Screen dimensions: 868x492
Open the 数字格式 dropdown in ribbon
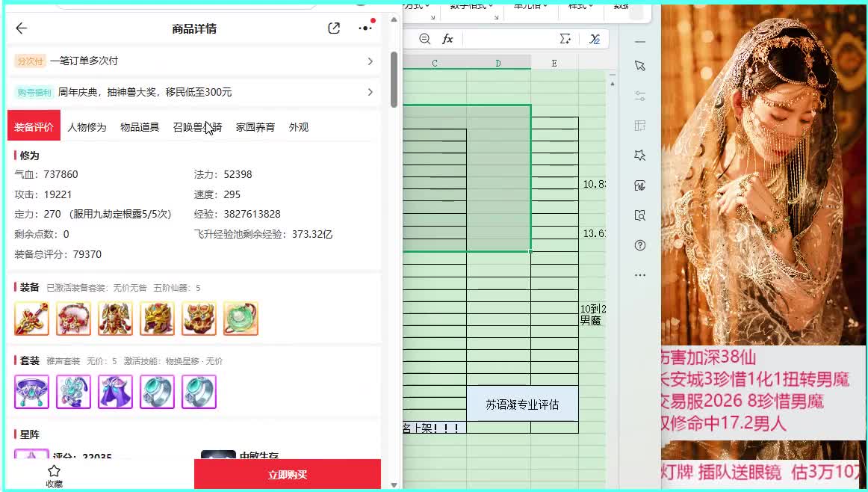[x=471, y=6]
